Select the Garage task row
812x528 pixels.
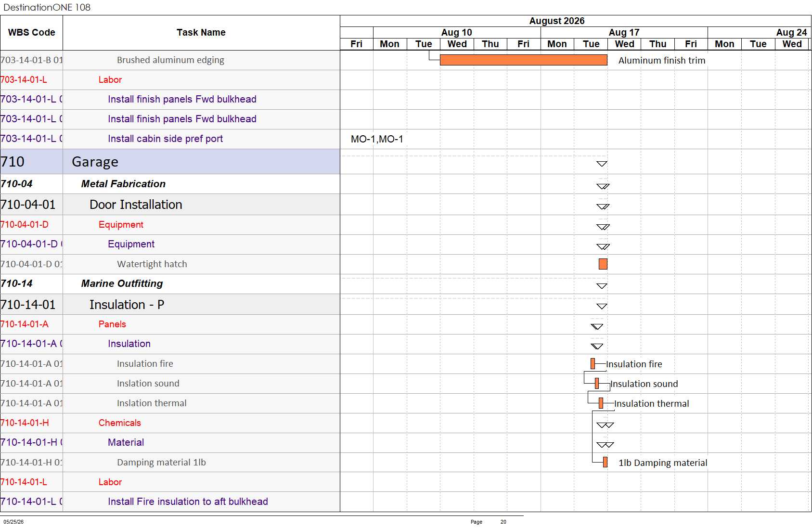click(170, 162)
